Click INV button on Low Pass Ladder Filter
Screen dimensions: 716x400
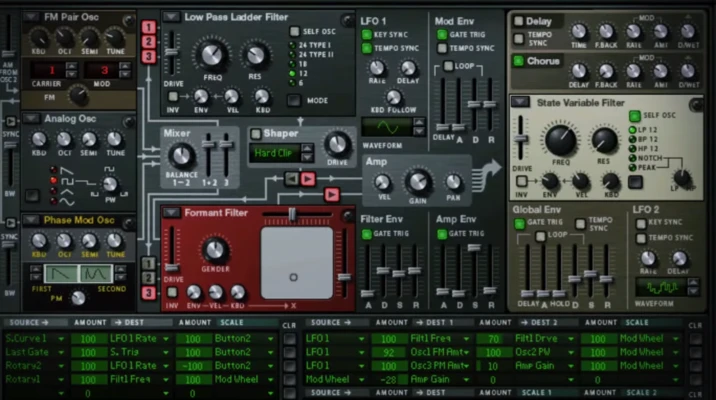[x=173, y=96]
